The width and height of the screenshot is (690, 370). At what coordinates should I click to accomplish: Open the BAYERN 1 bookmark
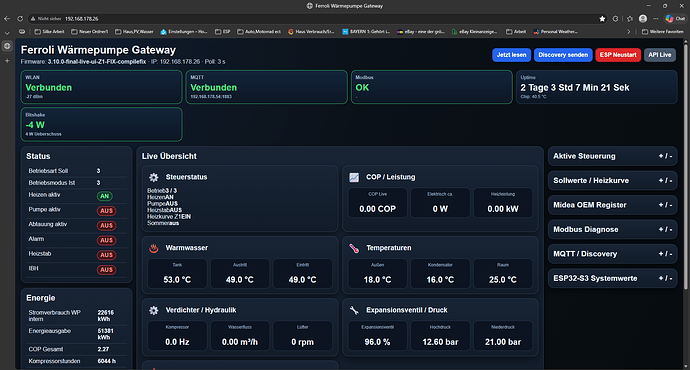coord(366,32)
